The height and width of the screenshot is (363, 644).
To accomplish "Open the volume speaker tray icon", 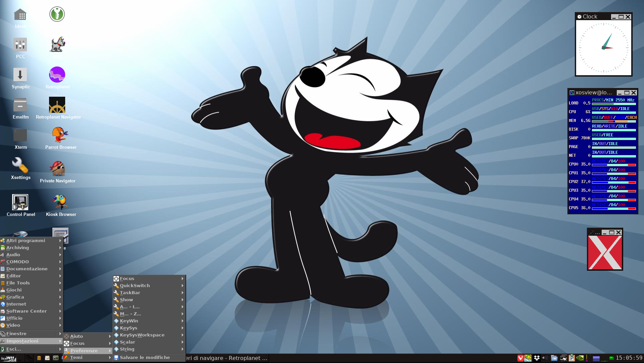I will point(545,358).
